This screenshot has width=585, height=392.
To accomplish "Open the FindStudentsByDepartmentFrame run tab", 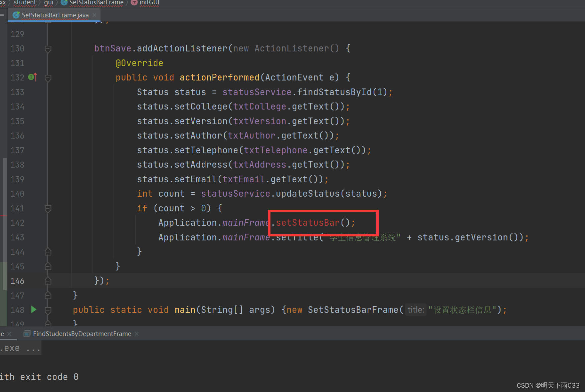I will click(82, 334).
